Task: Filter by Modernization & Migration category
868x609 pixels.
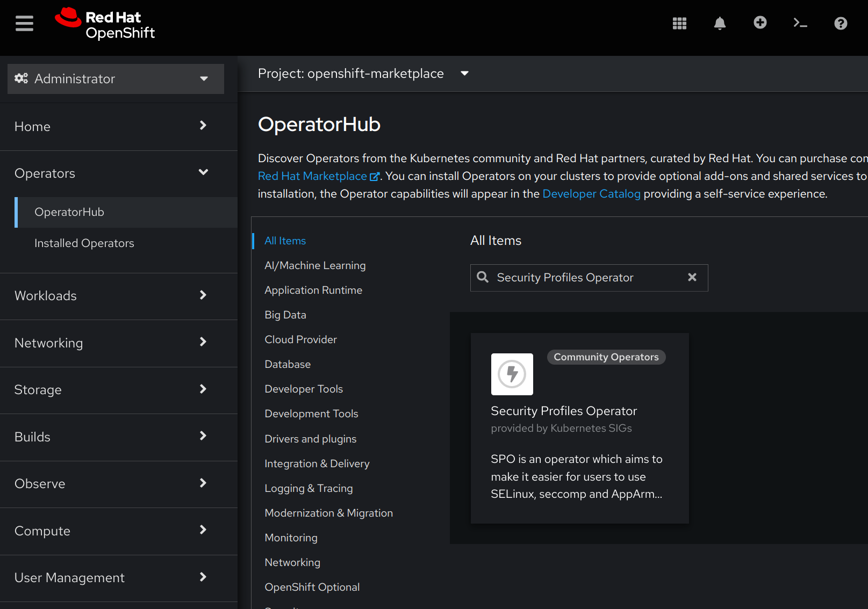Action: coord(328,513)
